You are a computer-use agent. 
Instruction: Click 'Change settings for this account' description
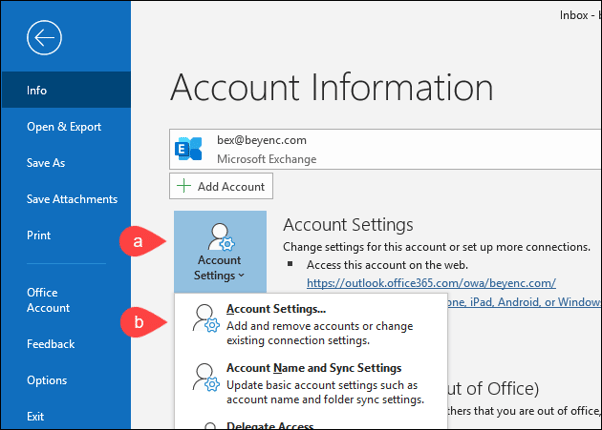(x=437, y=247)
